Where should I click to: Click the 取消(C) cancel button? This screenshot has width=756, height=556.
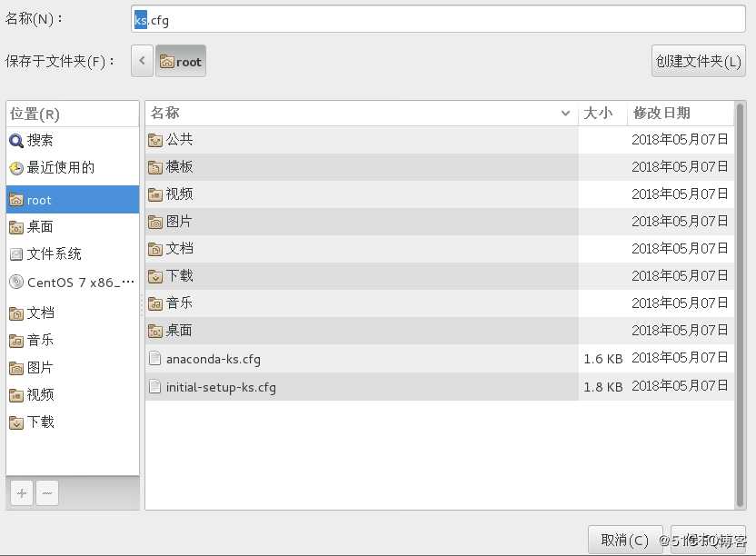(x=625, y=540)
